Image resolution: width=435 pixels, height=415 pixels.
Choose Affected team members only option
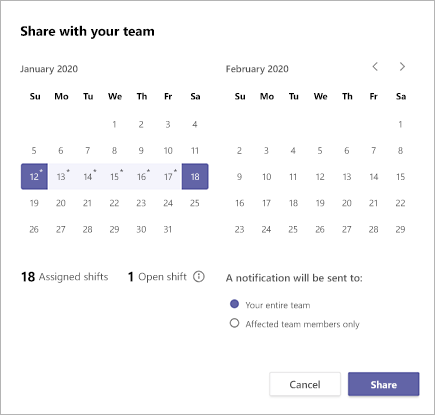[x=234, y=323]
